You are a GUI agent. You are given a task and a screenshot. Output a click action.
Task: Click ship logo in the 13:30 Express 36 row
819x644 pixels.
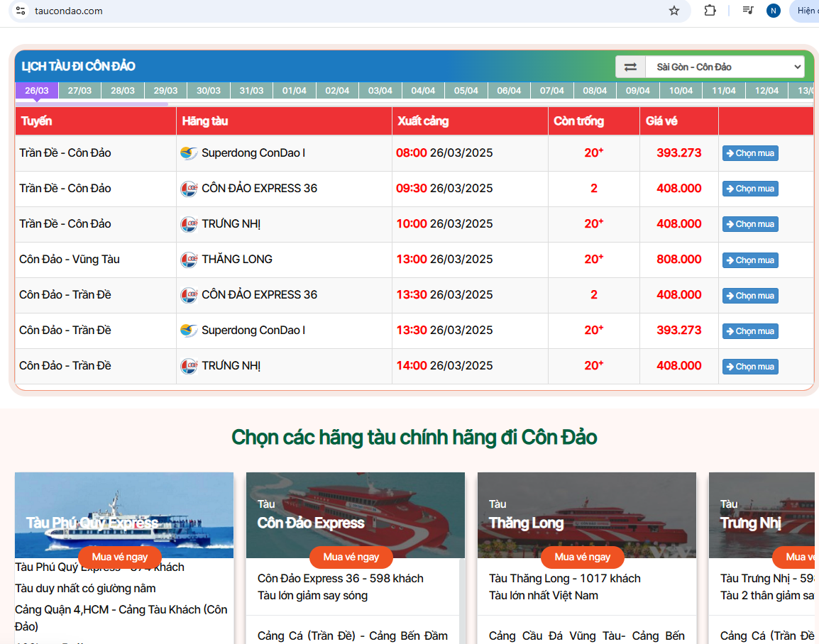pyautogui.click(x=189, y=295)
